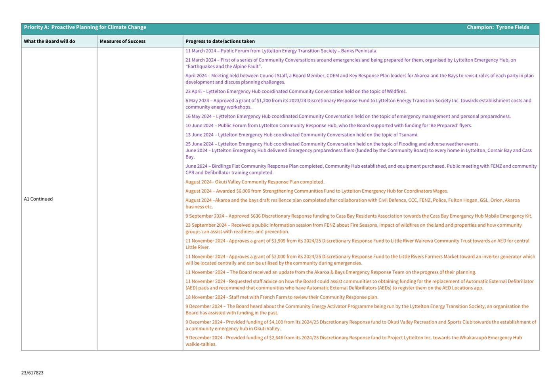This screenshot has width=554, height=392.
Task: Click the 11 November Akaroa & Bays update entry
Action: tap(330, 272)
